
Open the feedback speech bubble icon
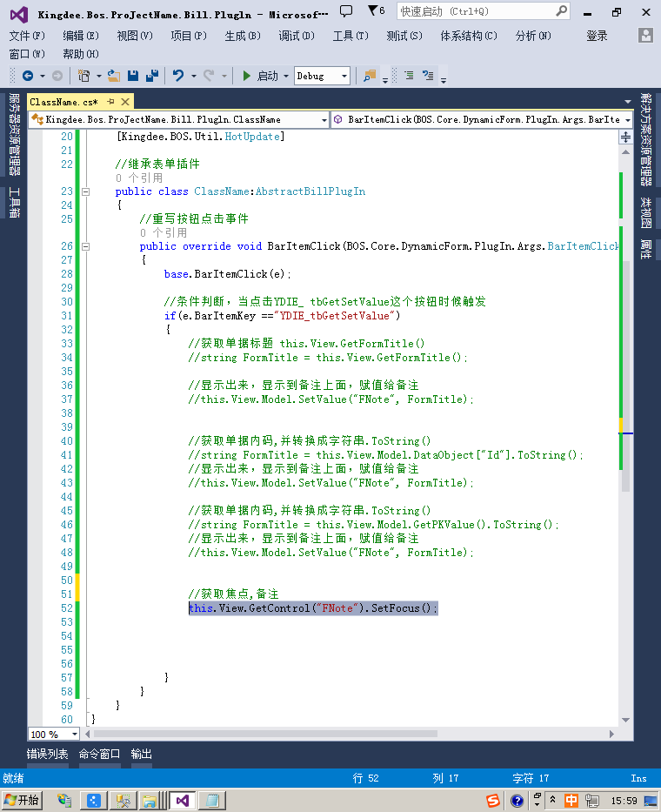pos(346,10)
